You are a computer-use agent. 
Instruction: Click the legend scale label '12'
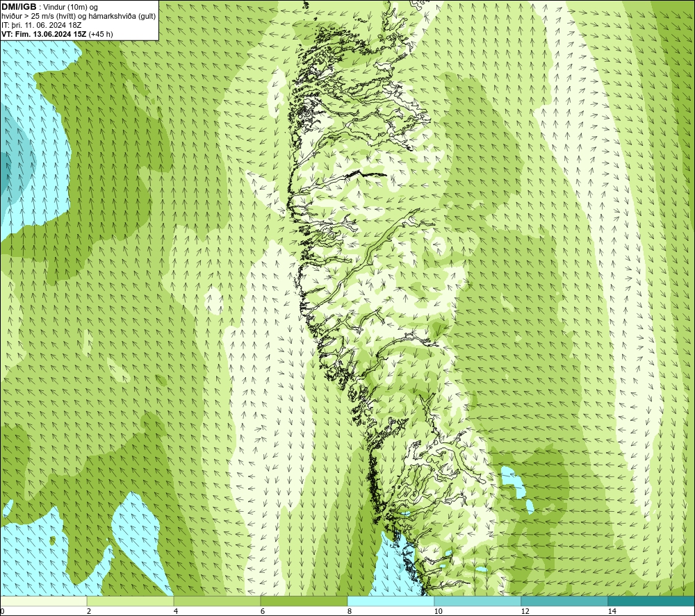coord(525,611)
